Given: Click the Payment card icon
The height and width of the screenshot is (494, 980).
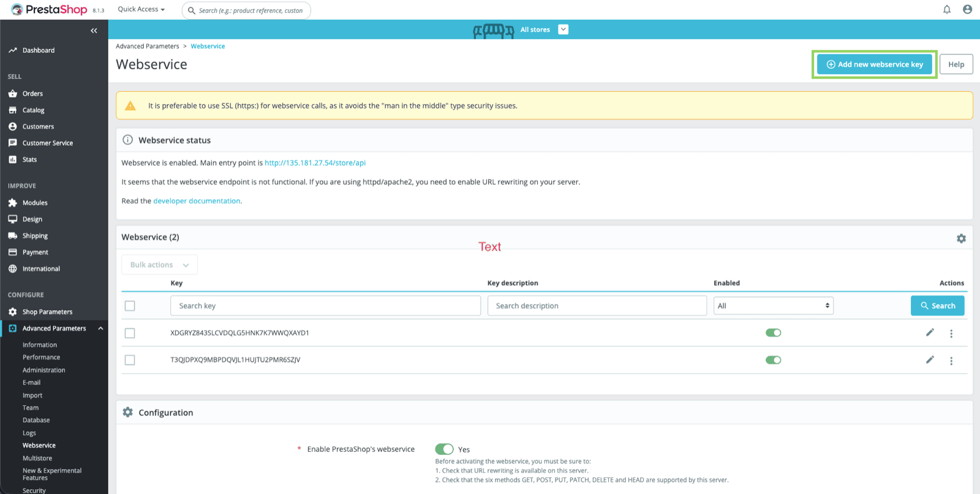Looking at the screenshot, I should [12, 252].
